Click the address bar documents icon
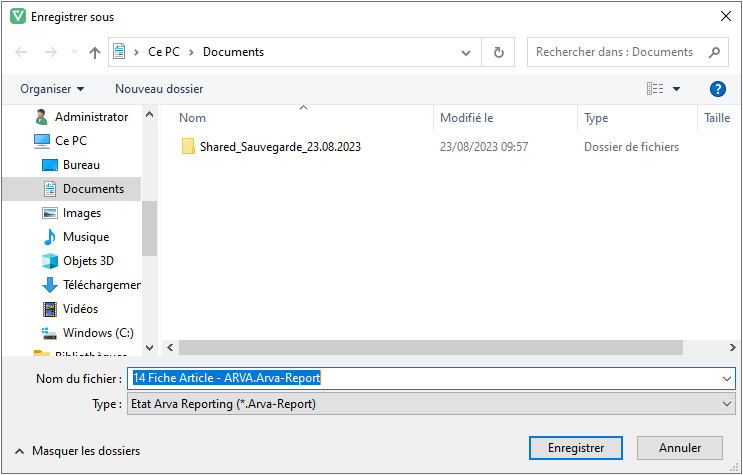Image resolution: width=743 pixels, height=475 pixels. (x=119, y=52)
